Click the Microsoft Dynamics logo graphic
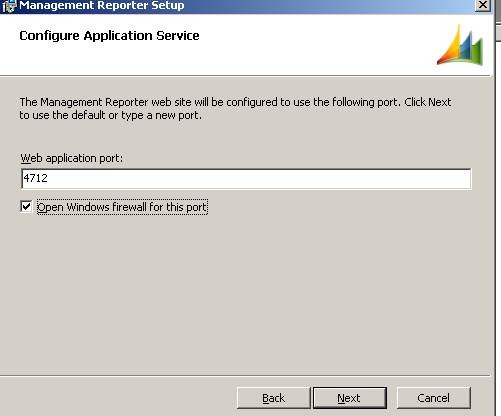Viewport: 501px width, 416px height. click(460, 45)
